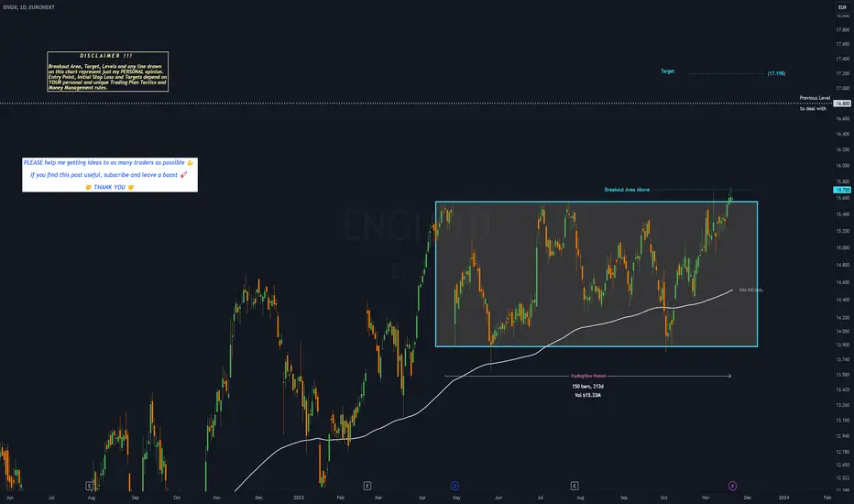
Task: Click the purple lightning event marker icon
Action: 732,486
